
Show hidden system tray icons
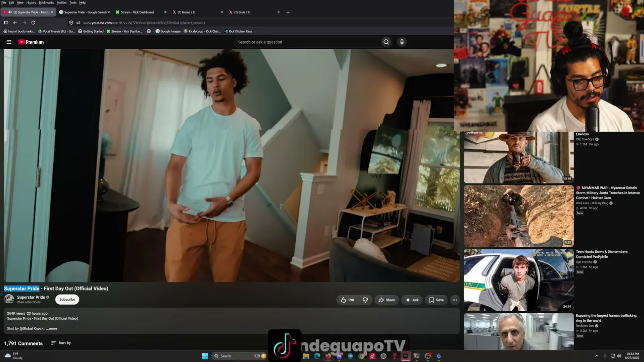click(597, 356)
